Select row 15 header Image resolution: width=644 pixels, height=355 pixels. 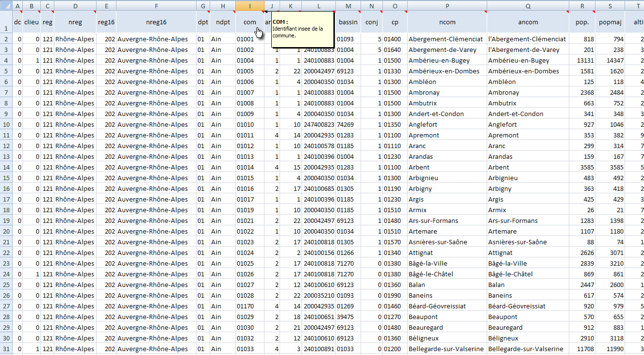pyautogui.click(x=6, y=178)
